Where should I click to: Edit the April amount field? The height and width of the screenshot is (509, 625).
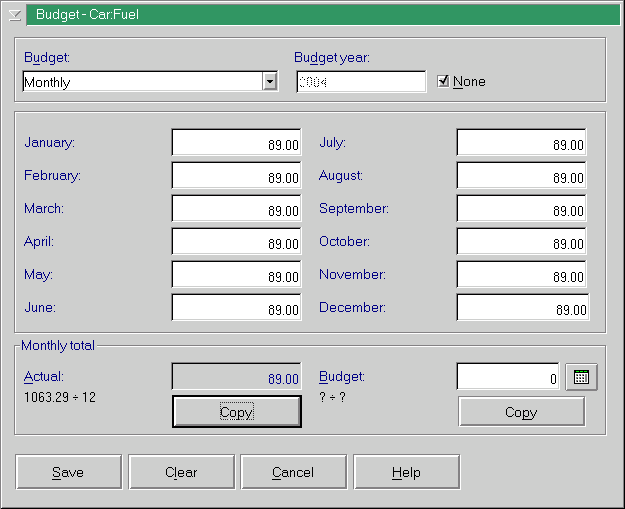click(236, 241)
